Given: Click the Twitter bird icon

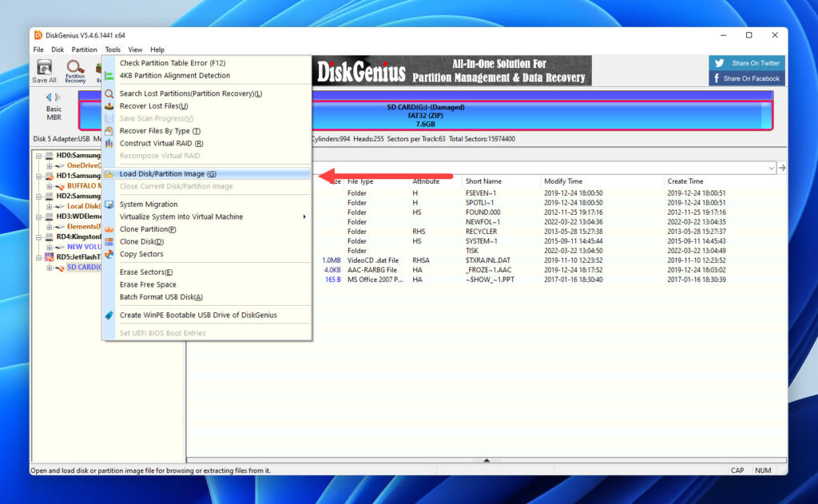Looking at the screenshot, I should click(717, 63).
